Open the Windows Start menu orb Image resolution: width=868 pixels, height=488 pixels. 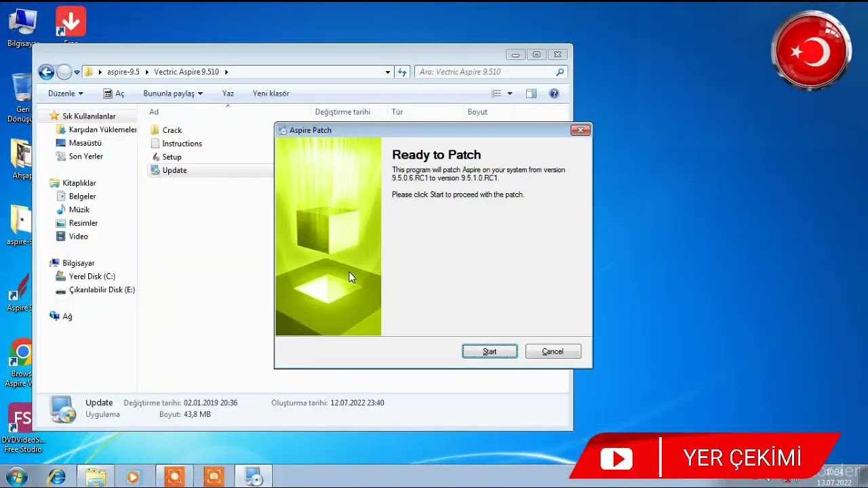16,476
